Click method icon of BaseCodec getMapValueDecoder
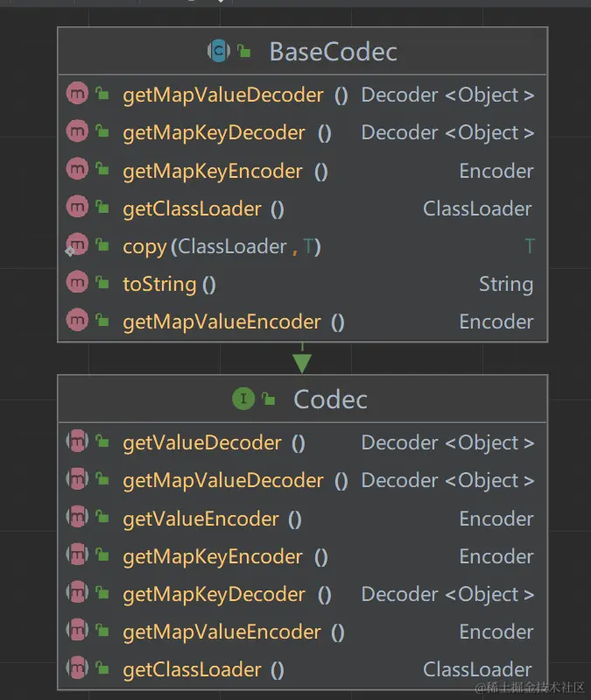Image resolution: width=591 pixels, height=700 pixels. point(77,93)
